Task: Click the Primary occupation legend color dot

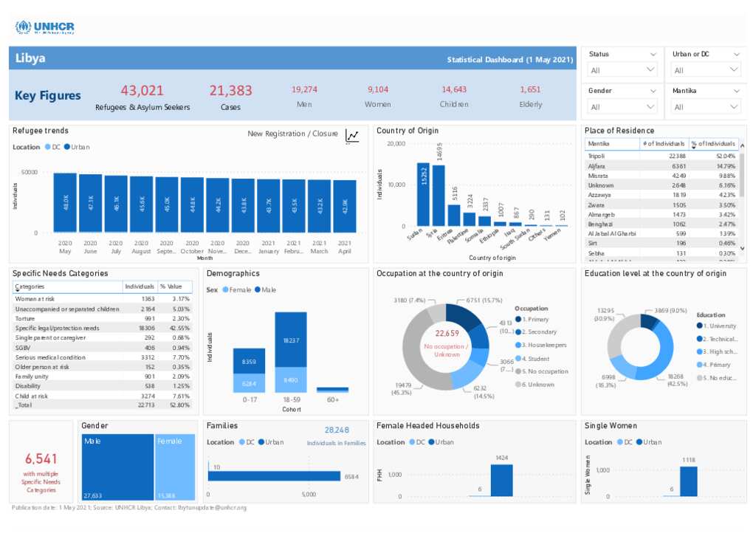Action: (518, 320)
